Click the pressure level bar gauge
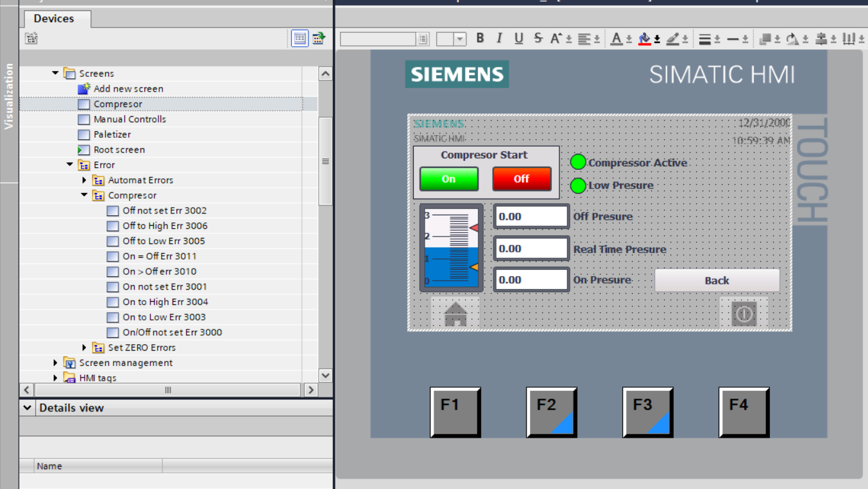Image resolution: width=868 pixels, height=489 pixels. (451, 248)
